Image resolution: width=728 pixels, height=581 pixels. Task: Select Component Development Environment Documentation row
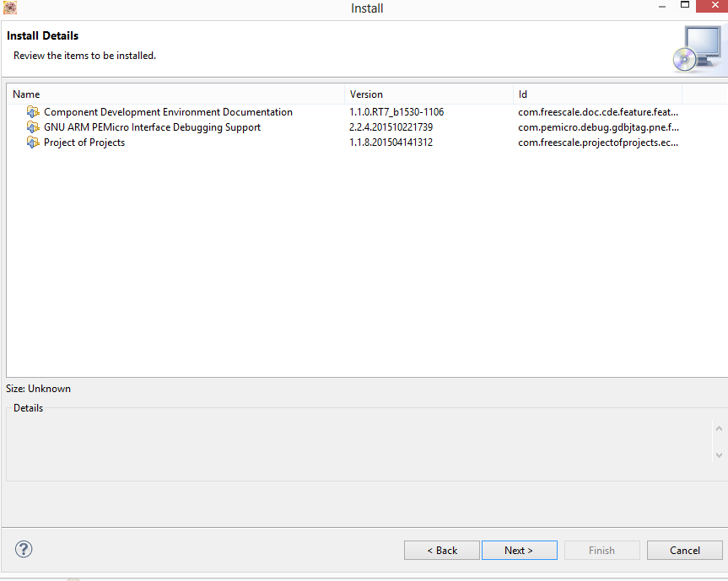(x=367, y=112)
